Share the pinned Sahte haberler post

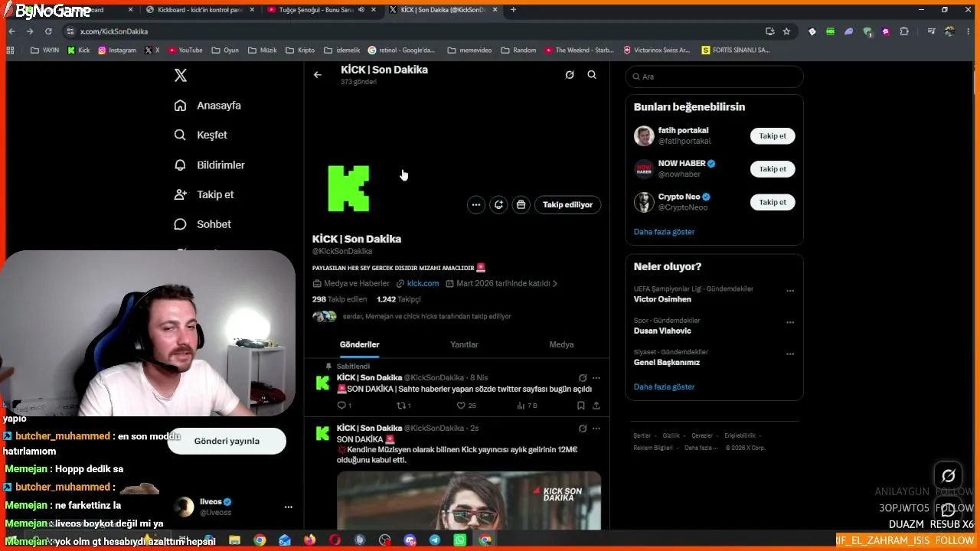click(596, 406)
